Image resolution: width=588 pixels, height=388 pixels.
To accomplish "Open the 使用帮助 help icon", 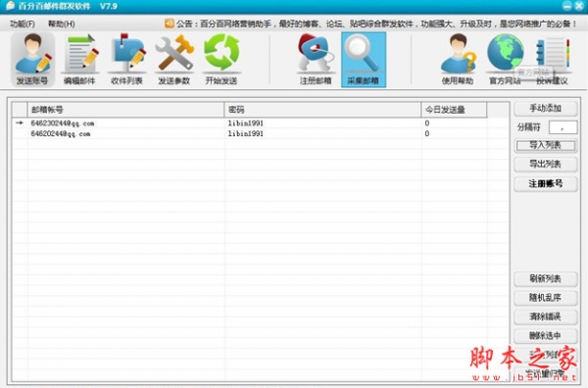I will coord(458,60).
